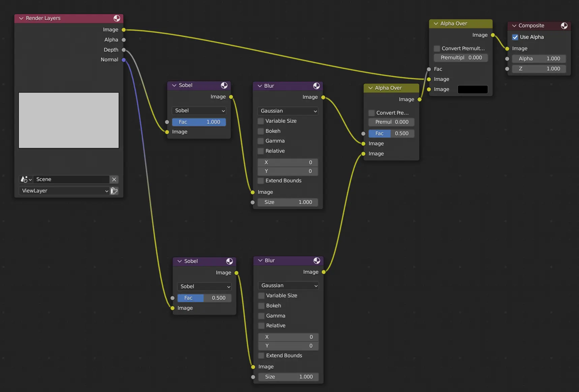Click the X icon to unlink the Scene

(114, 179)
